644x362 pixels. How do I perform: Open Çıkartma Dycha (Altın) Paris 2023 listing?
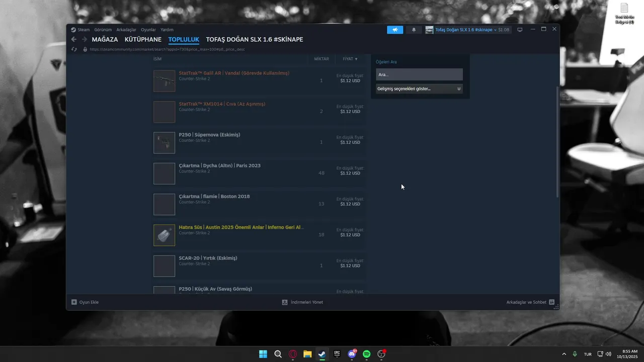219,165
